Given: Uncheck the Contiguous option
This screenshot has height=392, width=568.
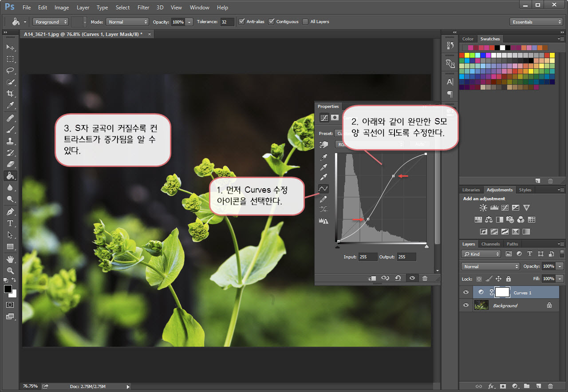Looking at the screenshot, I should (272, 21).
